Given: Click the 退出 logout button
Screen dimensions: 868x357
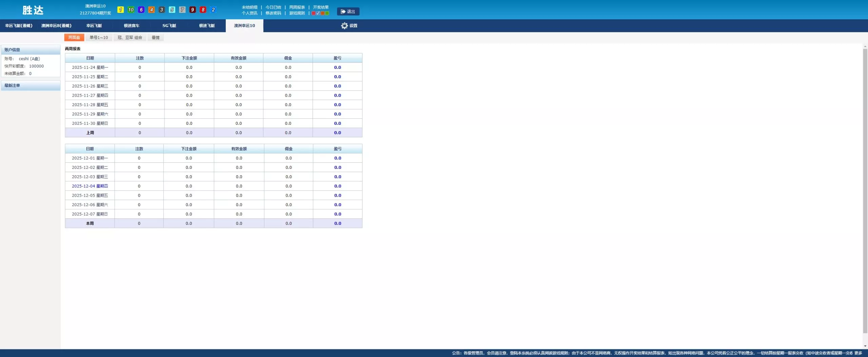Looking at the screenshot, I should [348, 12].
